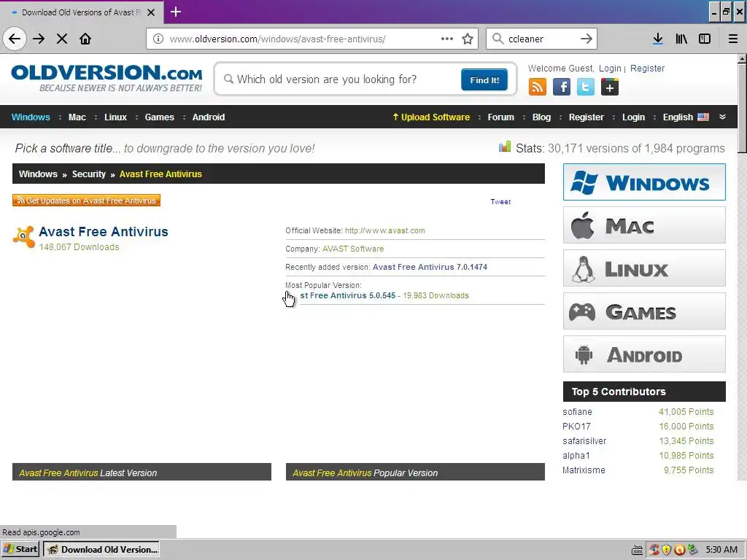This screenshot has width=747, height=560.
Task: Open the keyboard icon in system tray
Action: [637, 550]
